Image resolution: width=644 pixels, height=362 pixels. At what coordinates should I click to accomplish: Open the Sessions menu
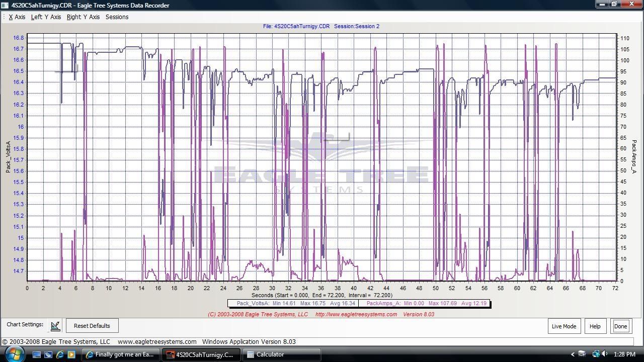coord(117,17)
